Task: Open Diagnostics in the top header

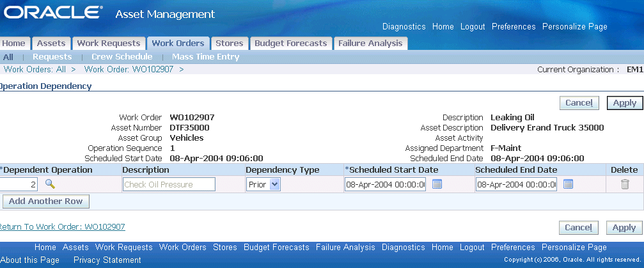Action: click(x=404, y=27)
